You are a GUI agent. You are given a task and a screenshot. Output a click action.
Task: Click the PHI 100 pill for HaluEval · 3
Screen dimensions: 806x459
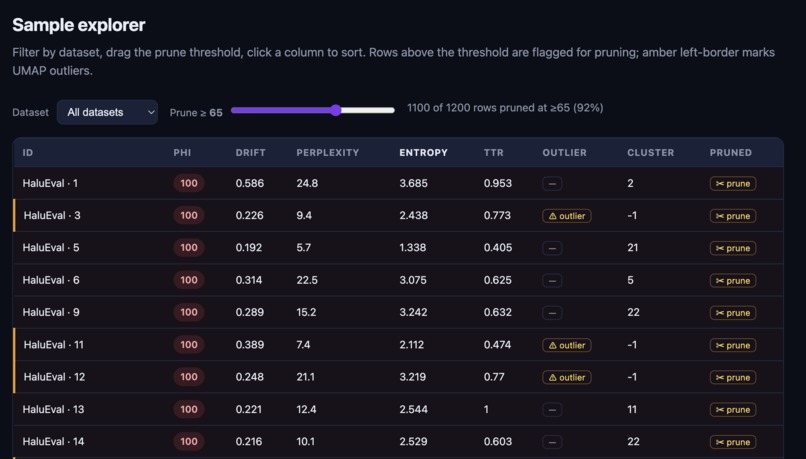click(189, 215)
